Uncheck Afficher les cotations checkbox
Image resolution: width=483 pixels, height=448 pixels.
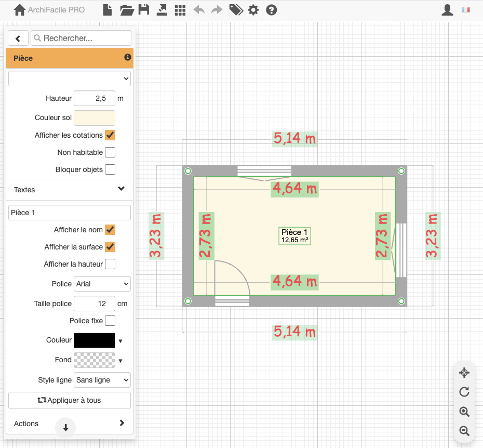[110, 135]
